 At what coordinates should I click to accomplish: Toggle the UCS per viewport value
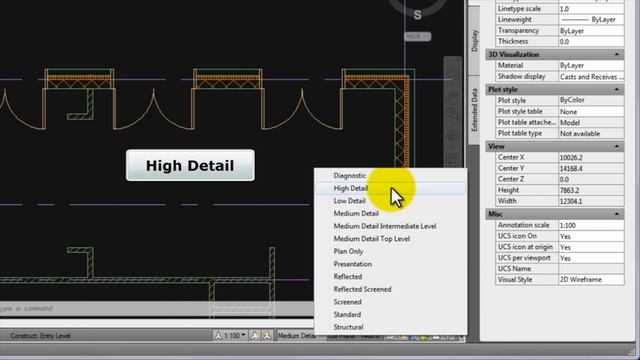point(591,258)
